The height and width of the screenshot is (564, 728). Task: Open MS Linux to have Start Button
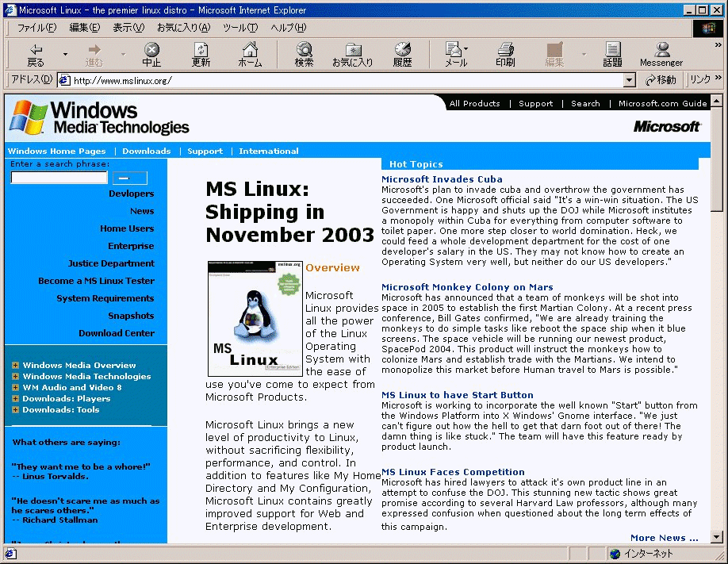(x=458, y=395)
